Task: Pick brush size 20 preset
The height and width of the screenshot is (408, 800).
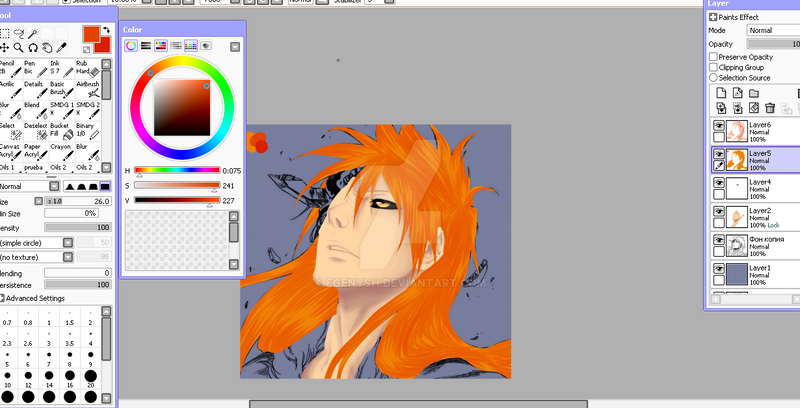Action: tap(90, 376)
